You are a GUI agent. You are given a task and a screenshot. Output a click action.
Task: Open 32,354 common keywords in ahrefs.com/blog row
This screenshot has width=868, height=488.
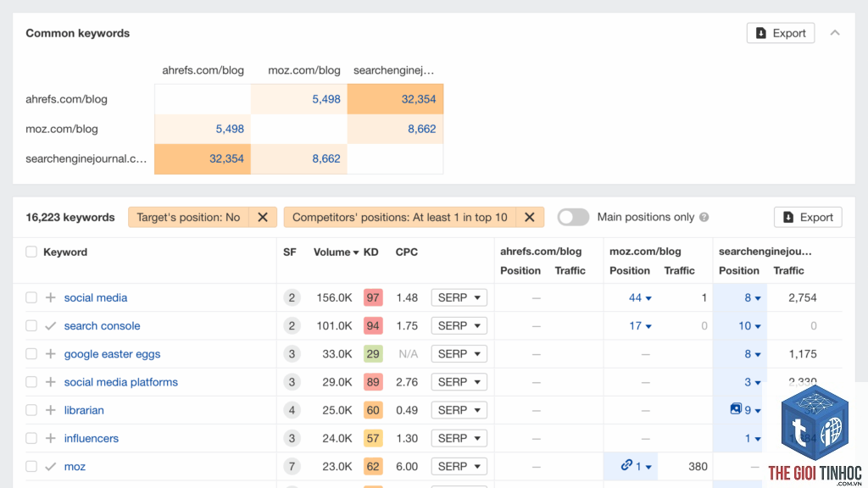tap(419, 99)
